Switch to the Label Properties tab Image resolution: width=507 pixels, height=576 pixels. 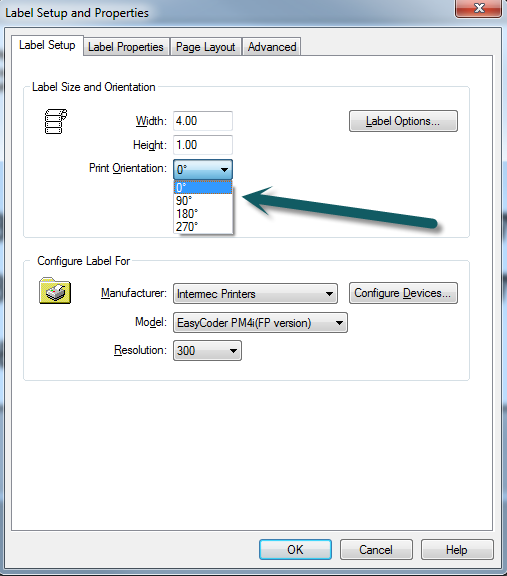(126, 47)
